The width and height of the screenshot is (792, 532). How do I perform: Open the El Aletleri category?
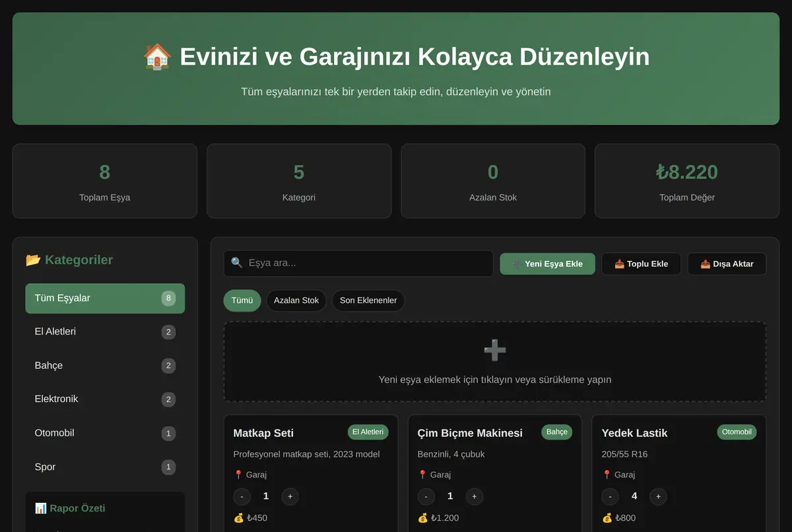(105, 332)
